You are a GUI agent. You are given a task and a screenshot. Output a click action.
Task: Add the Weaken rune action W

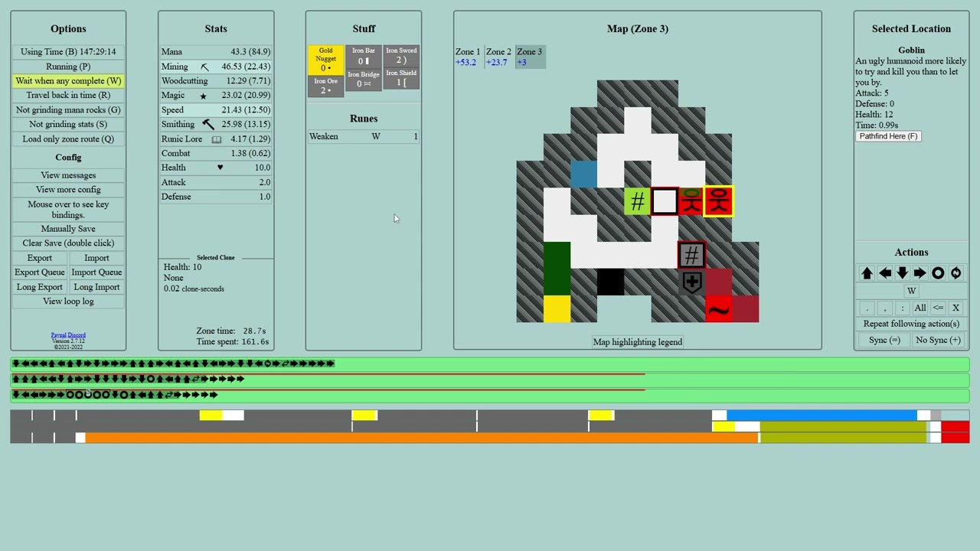pos(911,291)
